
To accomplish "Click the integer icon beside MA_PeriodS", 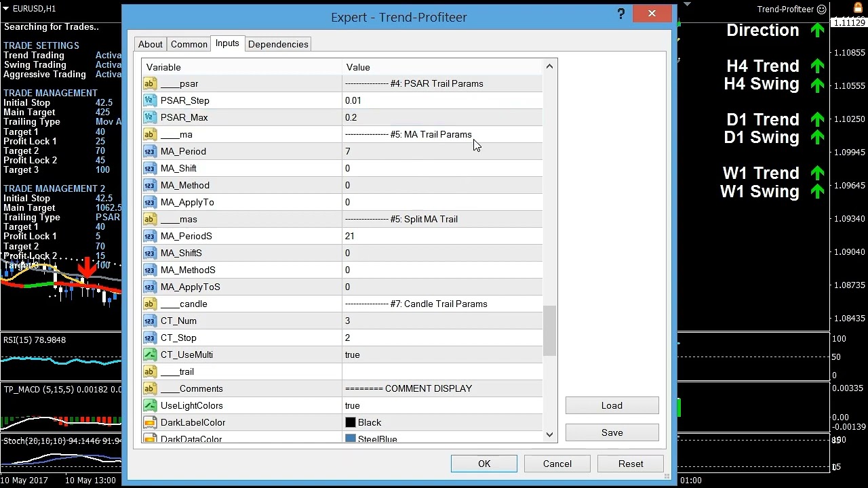I will pyautogui.click(x=150, y=236).
